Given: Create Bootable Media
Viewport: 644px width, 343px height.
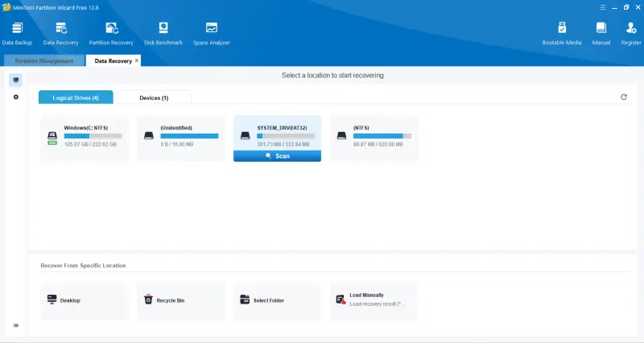Looking at the screenshot, I should (x=562, y=32).
